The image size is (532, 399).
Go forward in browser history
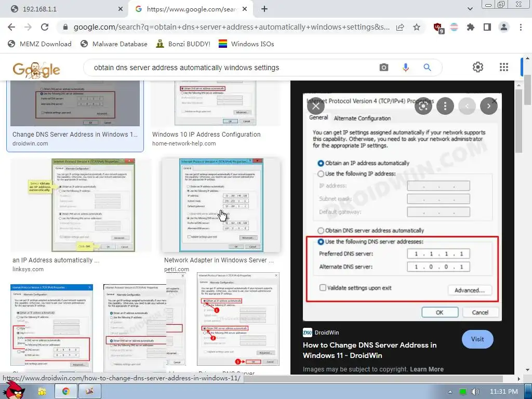(x=28, y=27)
